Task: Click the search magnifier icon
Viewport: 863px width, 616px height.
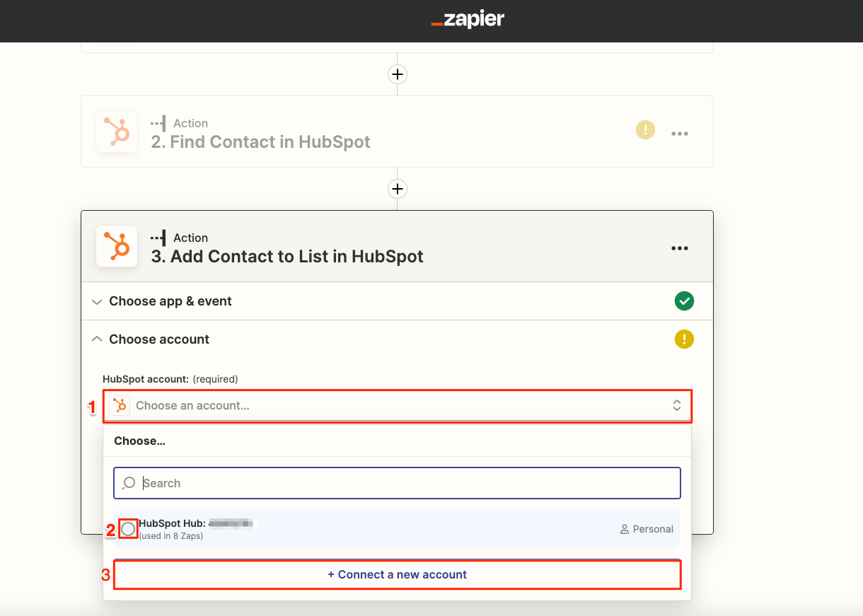Action: [x=129, y=483]
